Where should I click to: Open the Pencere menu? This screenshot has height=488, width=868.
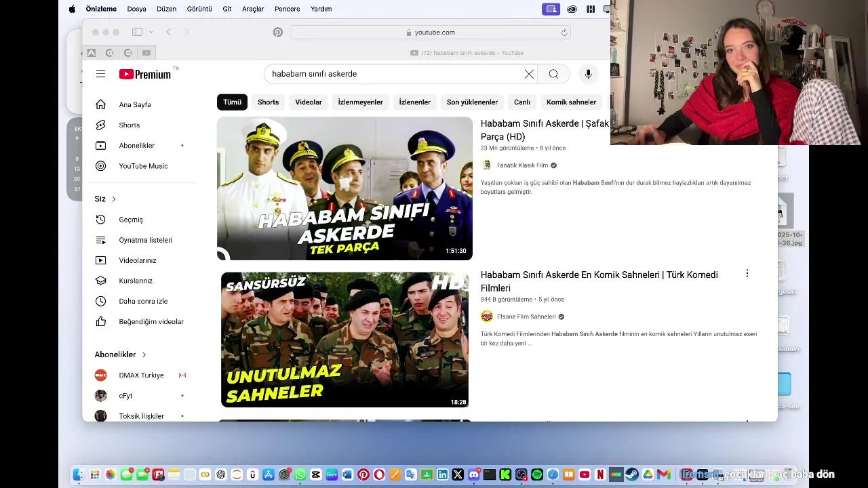point(287,9)
